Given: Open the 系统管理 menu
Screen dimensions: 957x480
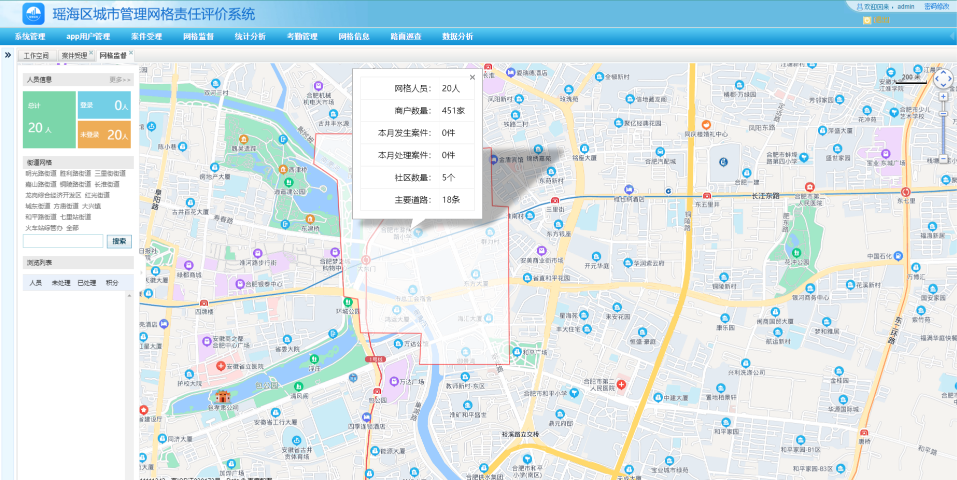Looking at the screenshot, I should (30, 37).
